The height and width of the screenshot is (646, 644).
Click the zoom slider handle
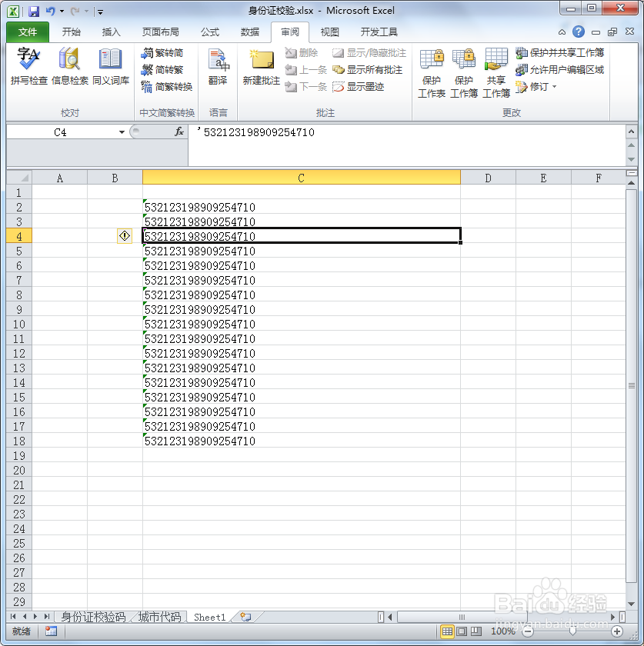tap(572, 631)
